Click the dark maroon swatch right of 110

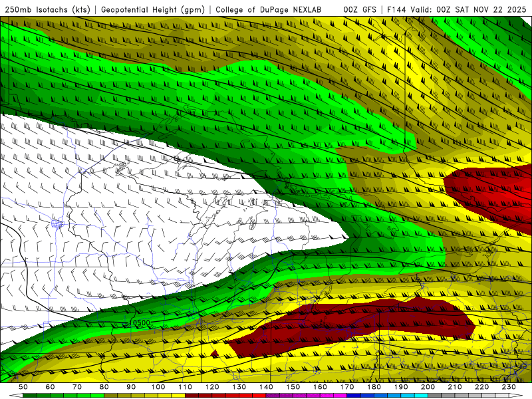tap(192, 395)
